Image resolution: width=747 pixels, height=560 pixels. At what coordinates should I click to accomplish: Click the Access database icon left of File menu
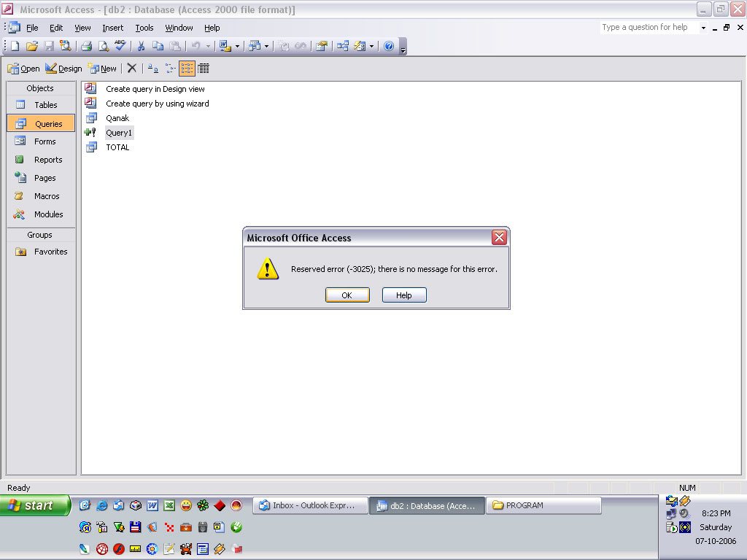click(14, 28)
